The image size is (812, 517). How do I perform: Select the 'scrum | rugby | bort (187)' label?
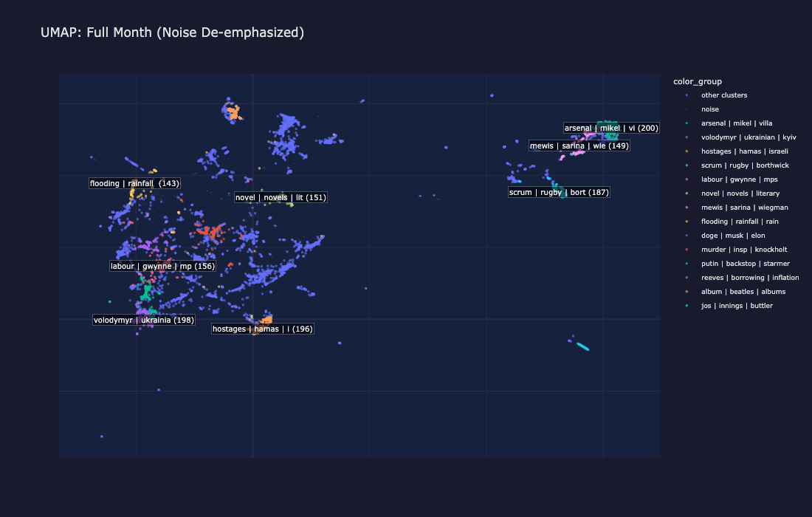pyautogui.click(x=559, y=191)
